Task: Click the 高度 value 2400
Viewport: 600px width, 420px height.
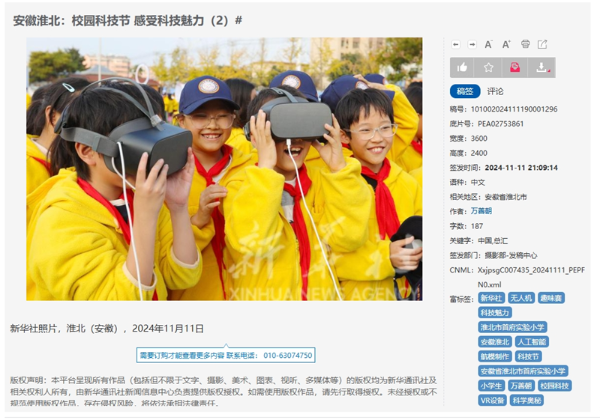Action: (479, 153)
